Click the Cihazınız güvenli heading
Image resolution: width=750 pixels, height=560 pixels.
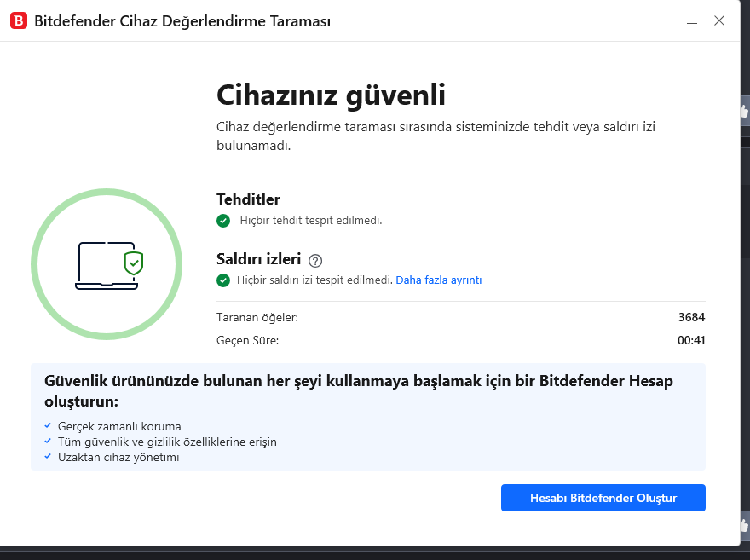click(x=331, y=95)
